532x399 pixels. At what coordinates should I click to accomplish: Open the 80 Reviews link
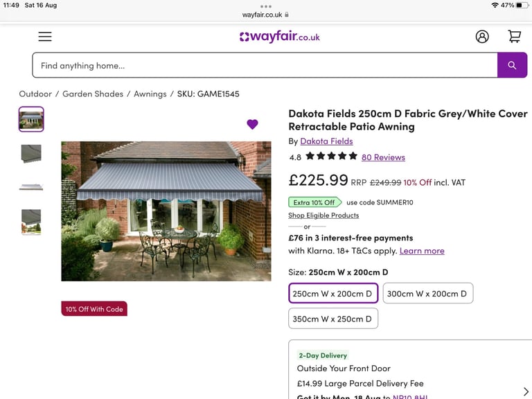click(x=383, y=157)
